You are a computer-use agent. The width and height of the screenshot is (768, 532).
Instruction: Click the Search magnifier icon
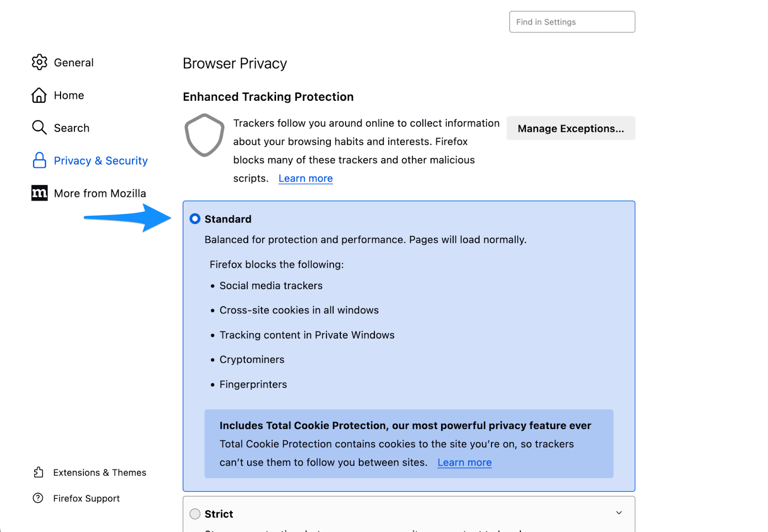pyautogui.click(x=39, y=128)
